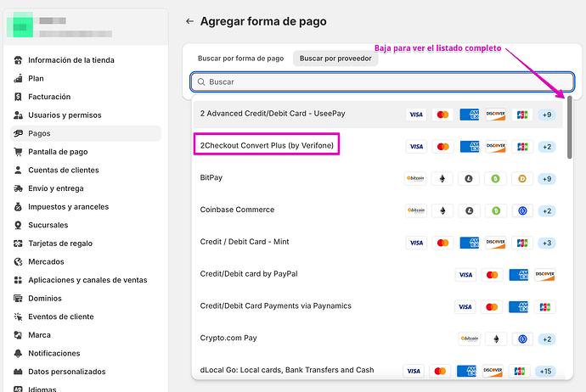586x392 pixels.
Task: Click the search magnifier icon in Buscar field
Action: click(x=201, y=81)
